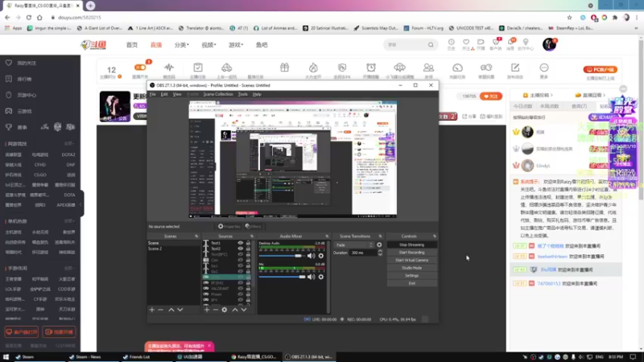Open the more (ellipsis) icon in the Douyu toolbar
The width and height of the screenshot is (644, 362).
point(544,68)
